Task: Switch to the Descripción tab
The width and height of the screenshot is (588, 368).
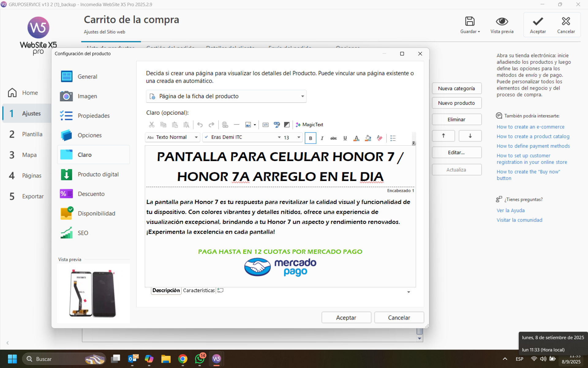Action: (x=166, y=290)
